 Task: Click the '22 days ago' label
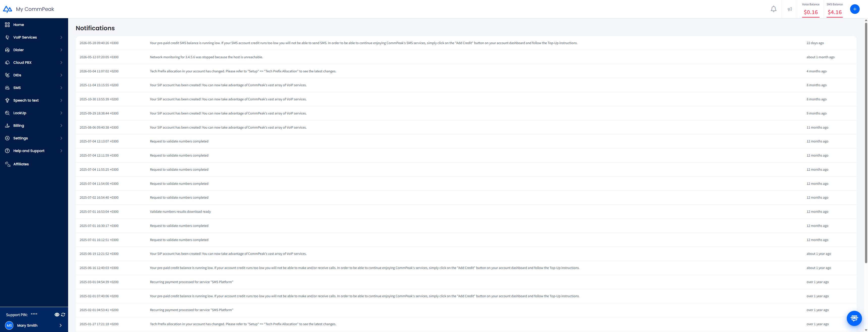815,43
